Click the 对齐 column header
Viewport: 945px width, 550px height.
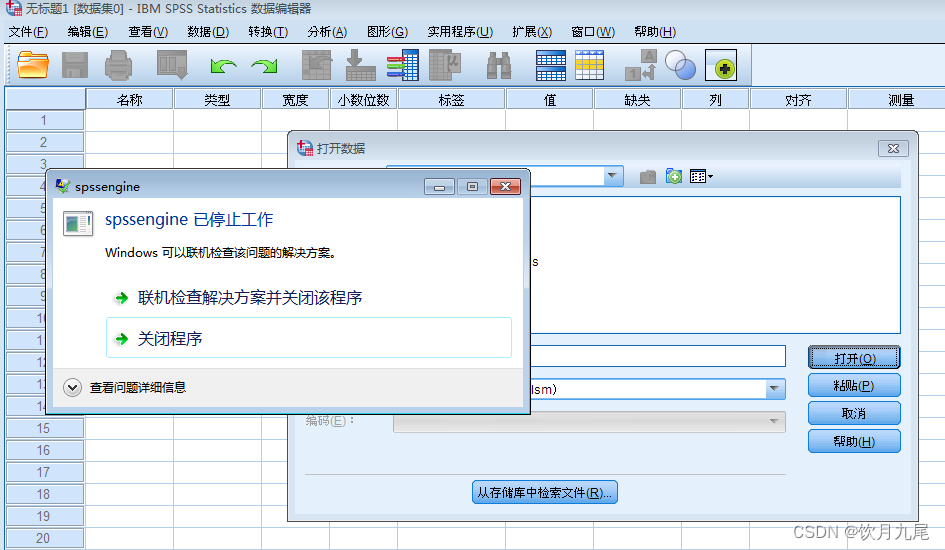coord(798,99)
